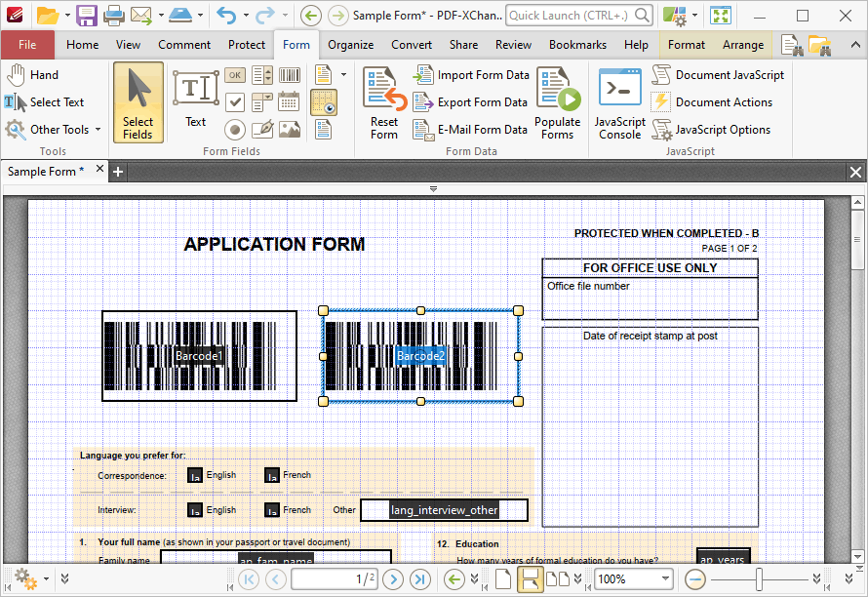Insert a barcode form field
This screenshot has width=868, height=597.
pyautogui.click(x=289, y=75)
